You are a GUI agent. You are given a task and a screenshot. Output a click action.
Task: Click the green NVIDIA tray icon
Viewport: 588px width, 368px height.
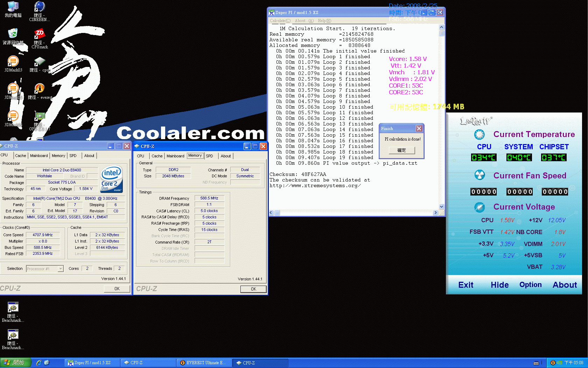point(559,363)
